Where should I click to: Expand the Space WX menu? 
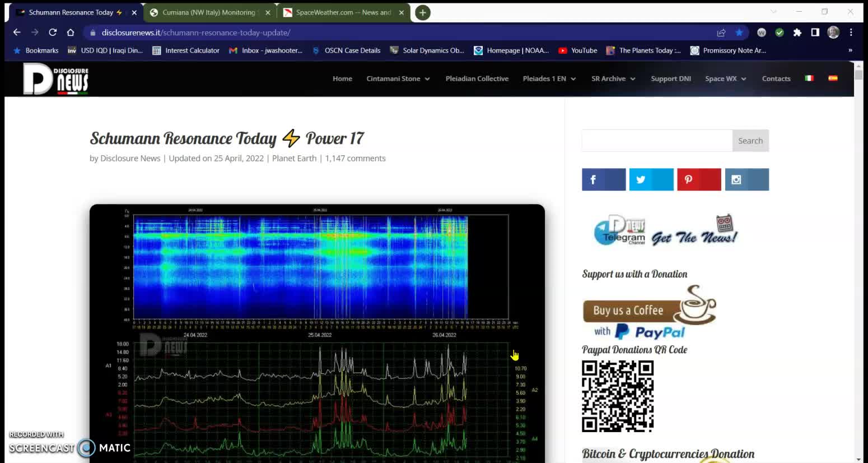(726, 78)
